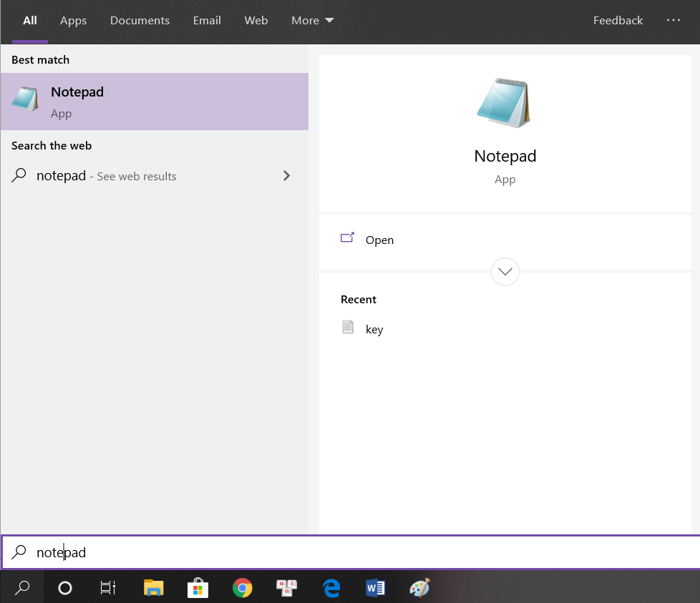Screen dimensions: 700x603
Task: Click the Best match heading
Action: click(40, 60)
